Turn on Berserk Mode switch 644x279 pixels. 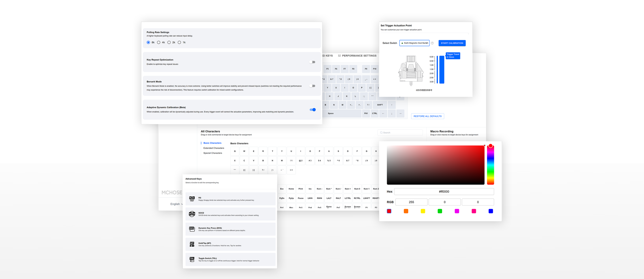[312, 86]
